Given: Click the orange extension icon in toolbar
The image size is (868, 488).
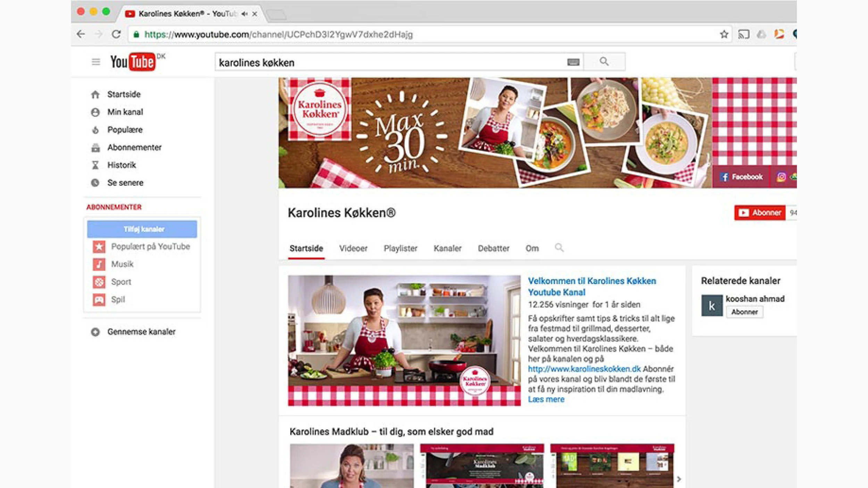Looking at the screenshot, I should tap(779, 34).
